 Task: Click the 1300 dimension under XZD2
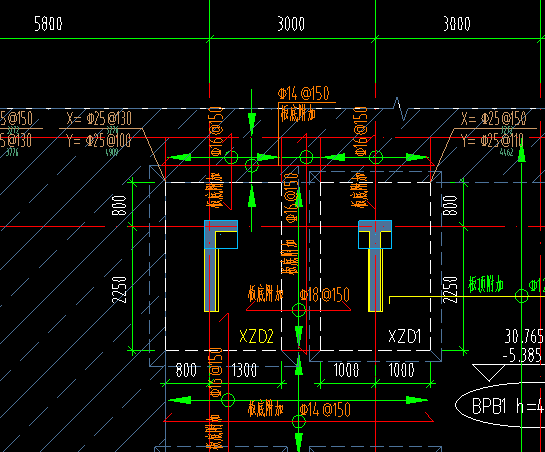tap(244, 370)
